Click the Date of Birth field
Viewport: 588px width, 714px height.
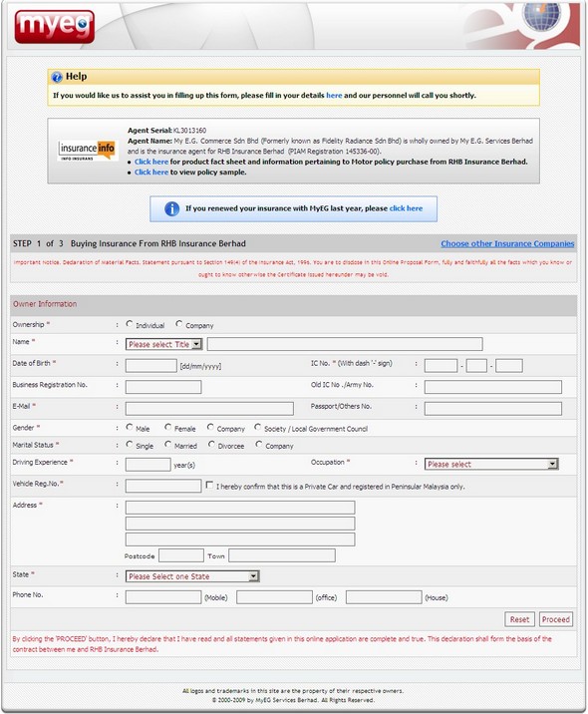click(x=151, y=366)
